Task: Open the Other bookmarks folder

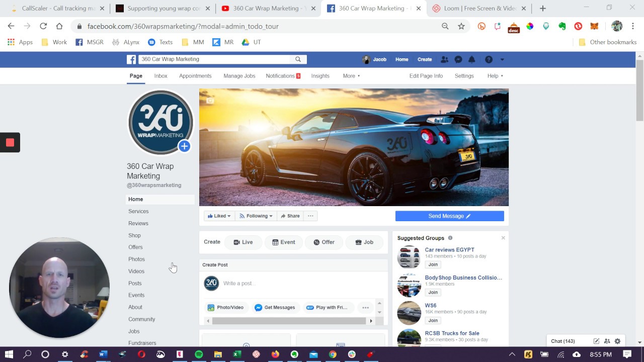Action: point(608,42)
